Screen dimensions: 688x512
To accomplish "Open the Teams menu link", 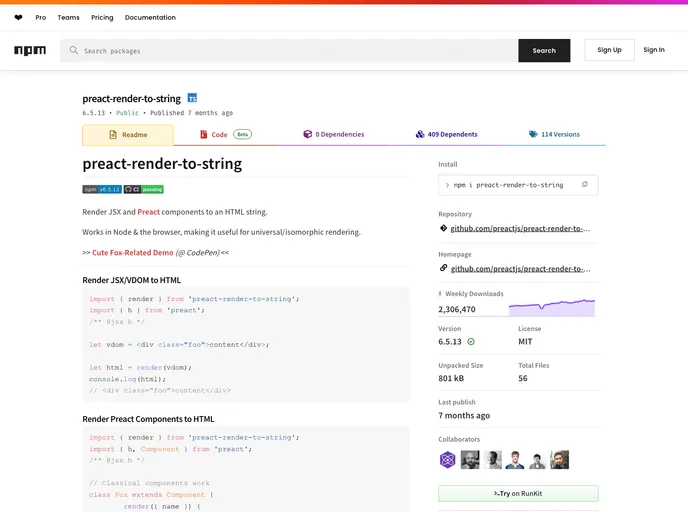I will (x=68, y=18).
